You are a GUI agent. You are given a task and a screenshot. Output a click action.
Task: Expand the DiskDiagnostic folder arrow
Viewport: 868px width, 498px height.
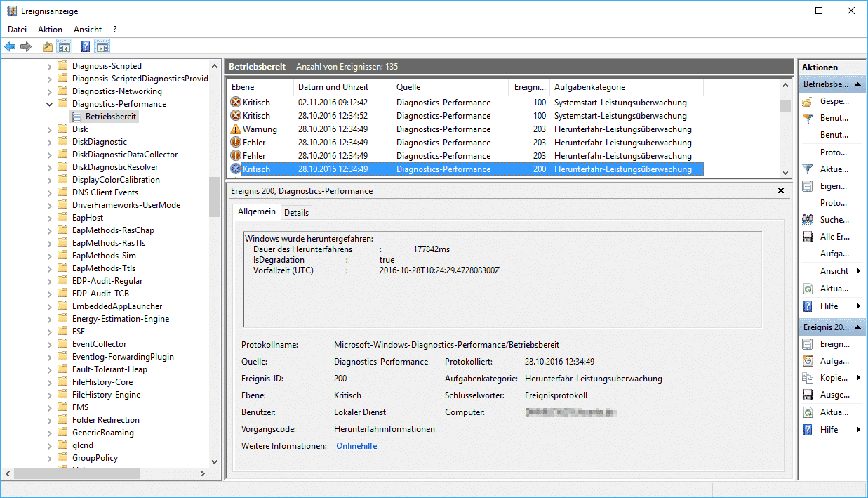[x=49, y=142]
